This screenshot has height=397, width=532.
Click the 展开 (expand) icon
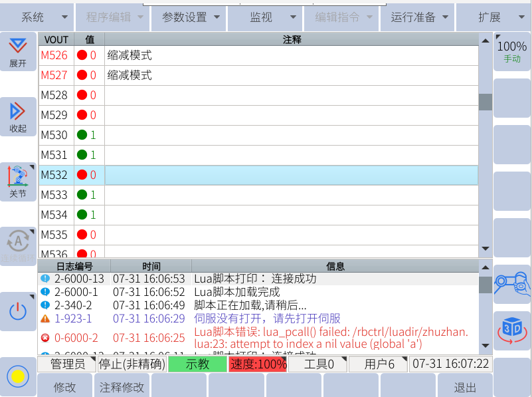tap(18, 53)
